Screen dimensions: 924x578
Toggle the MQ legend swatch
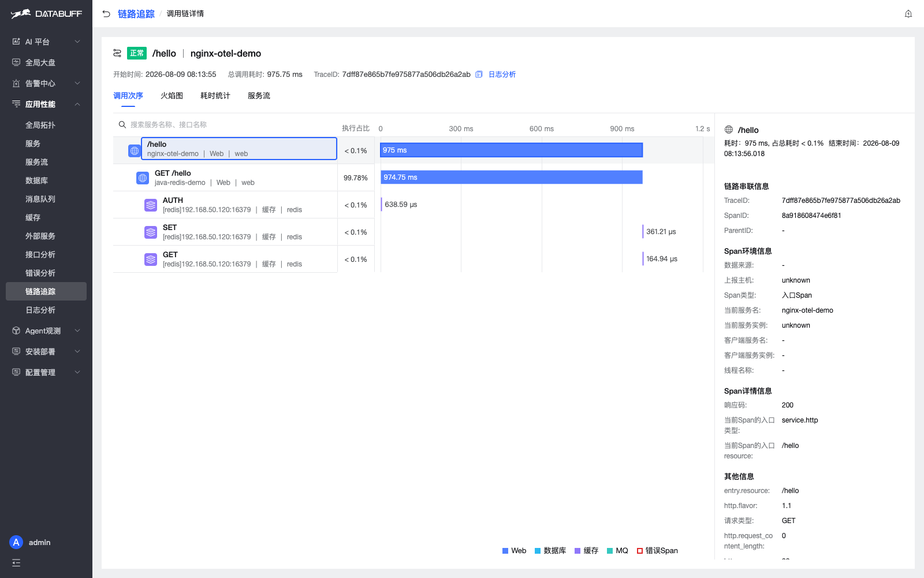[x=610, y=551]
